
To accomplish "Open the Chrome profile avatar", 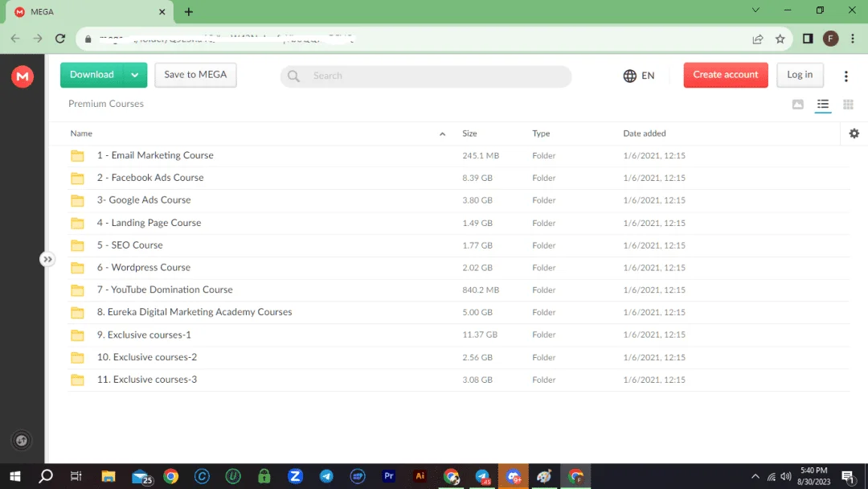I will 830,39.
